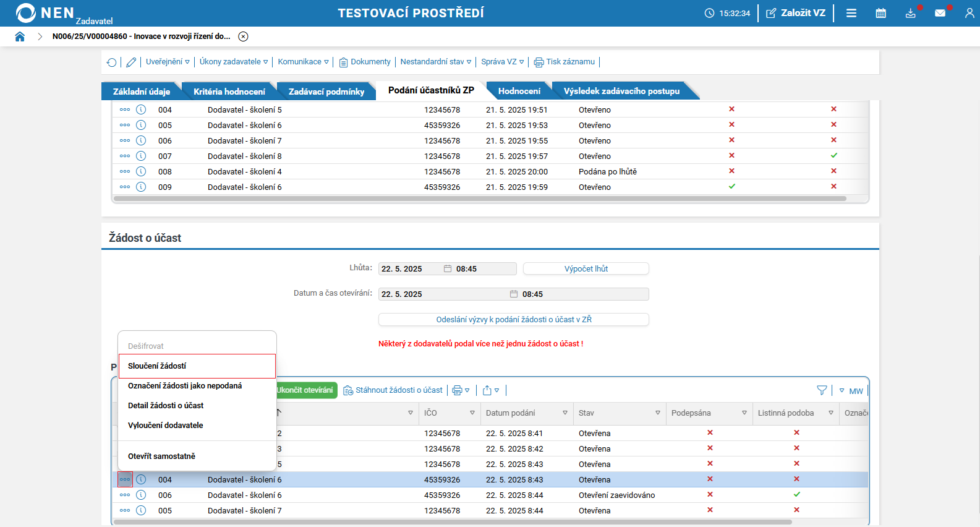Open the Stav column filter dropdown

click(657, 413)
